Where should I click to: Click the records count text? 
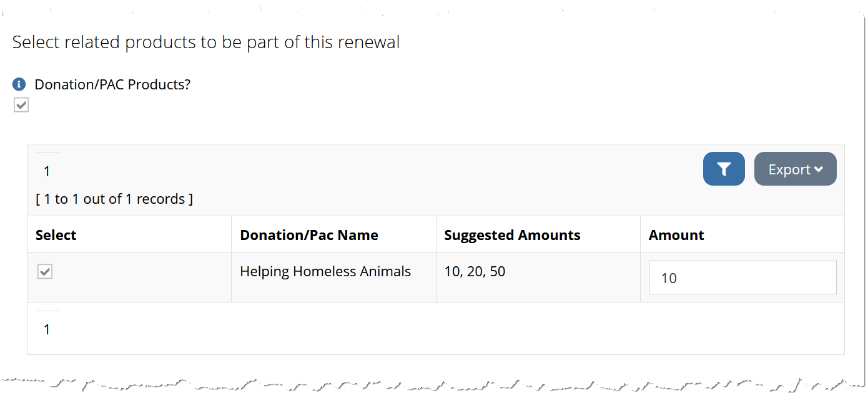[x=114, y=199]
